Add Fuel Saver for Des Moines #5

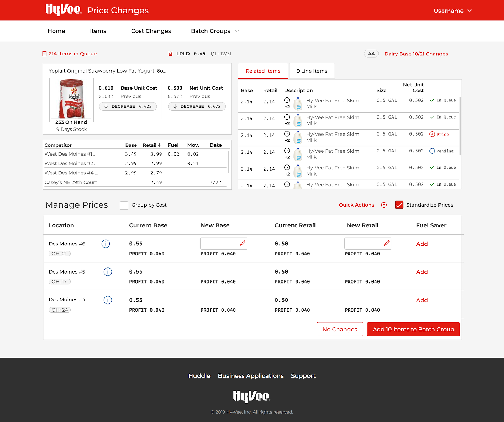[422, 272]
